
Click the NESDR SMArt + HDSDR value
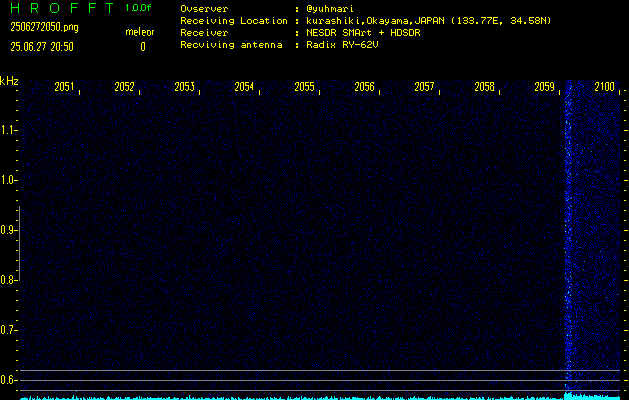click(x=363, y=33)
